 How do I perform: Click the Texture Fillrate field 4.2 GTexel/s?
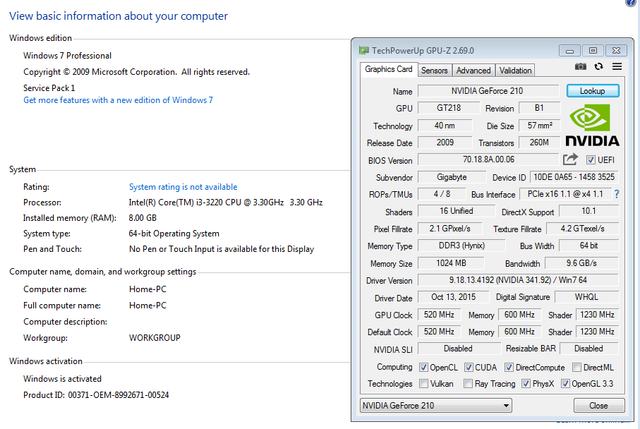(x=582, y=229)
